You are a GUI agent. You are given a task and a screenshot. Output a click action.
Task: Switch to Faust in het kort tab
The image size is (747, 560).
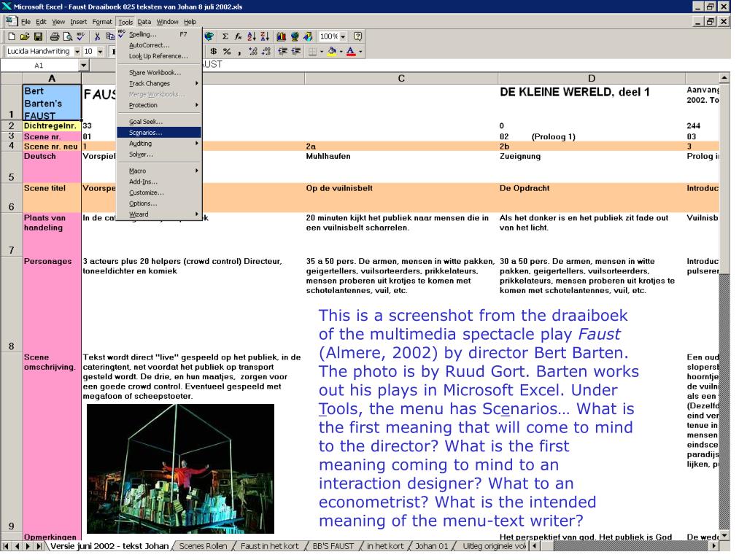[x=269, y=546]
